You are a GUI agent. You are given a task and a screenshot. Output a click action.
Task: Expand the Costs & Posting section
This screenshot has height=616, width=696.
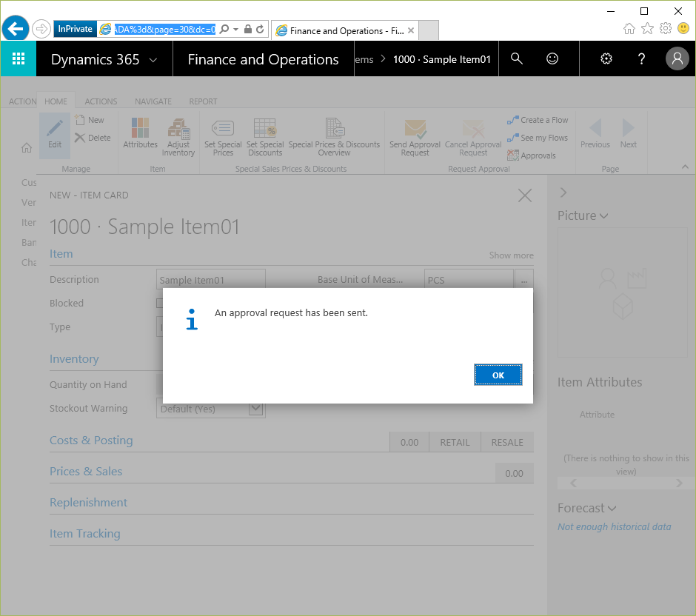(x=91, y=441)
